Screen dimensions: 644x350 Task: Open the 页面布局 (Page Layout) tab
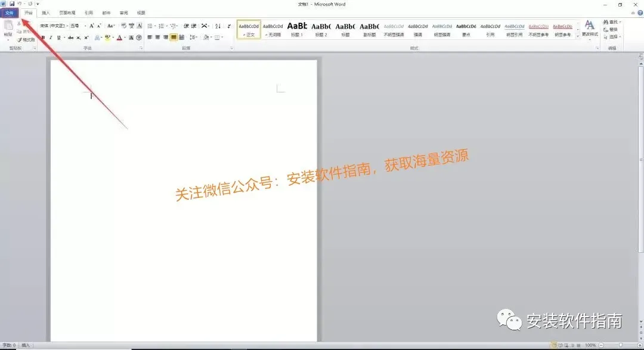(67, 13)
